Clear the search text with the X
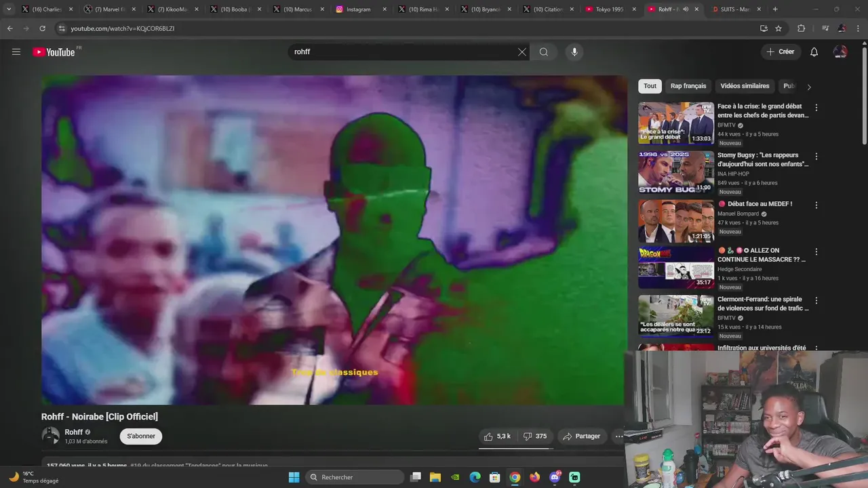This screenshot has width=868, height=488. [x=522, y=52]
